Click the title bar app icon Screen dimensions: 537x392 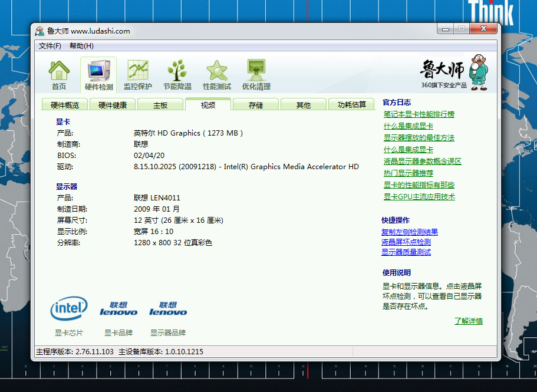[x=39, y=31]
